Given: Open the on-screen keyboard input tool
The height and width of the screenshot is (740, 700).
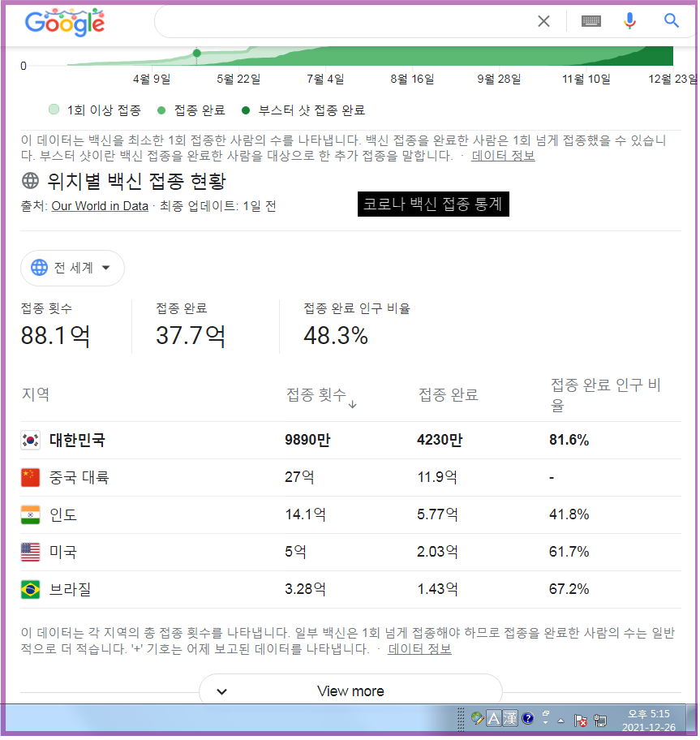Looking at the screenshot, I should tap(592, 21).
